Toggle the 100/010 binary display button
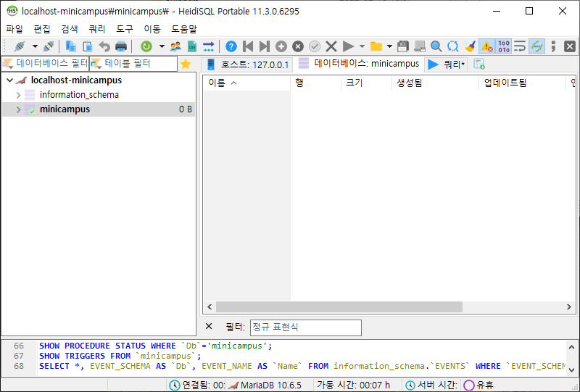 click(503, 46)
